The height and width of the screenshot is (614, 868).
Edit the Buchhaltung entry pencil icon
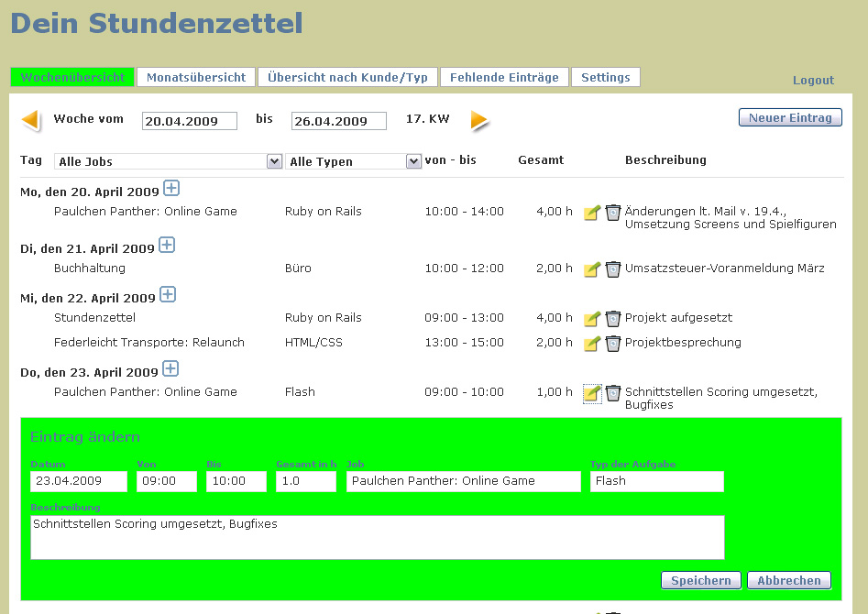point(592,269)
